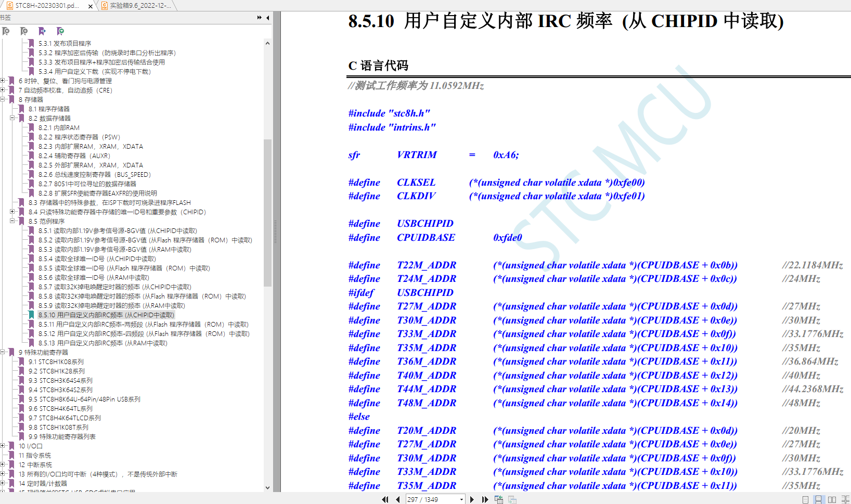This screenshot has height=504, width=851.
Task: Click the heading 8.5.10 用户自定义内部 IRC 频率
Action: [566, 21]
